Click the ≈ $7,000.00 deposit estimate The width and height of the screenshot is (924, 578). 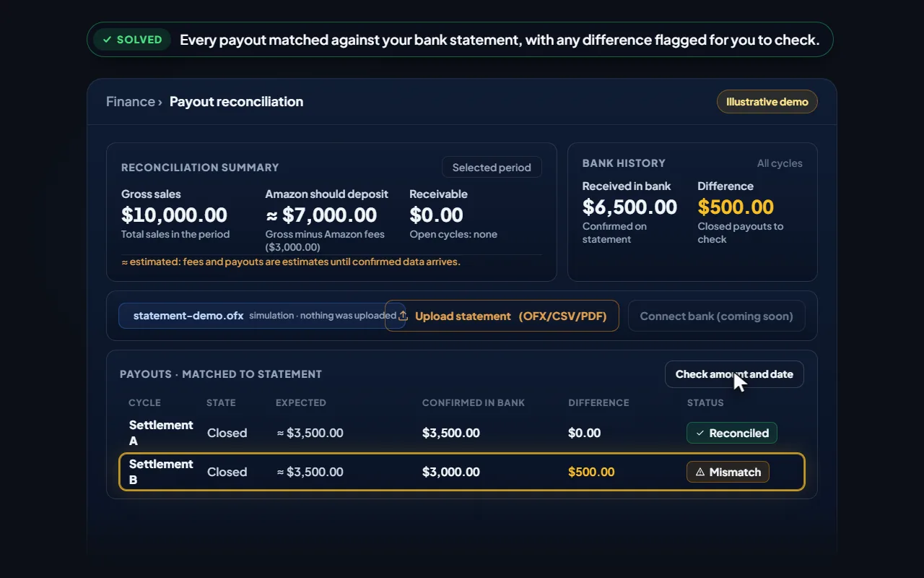pos(321,215)
